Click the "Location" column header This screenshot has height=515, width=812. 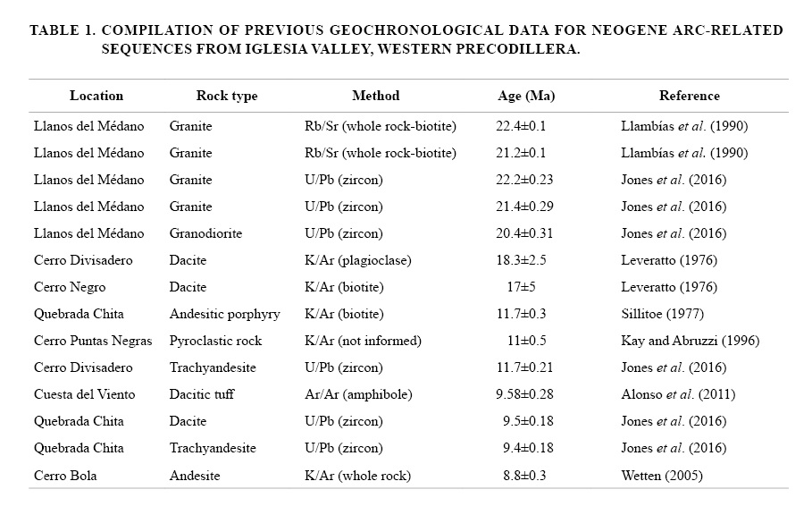[96, 96]
